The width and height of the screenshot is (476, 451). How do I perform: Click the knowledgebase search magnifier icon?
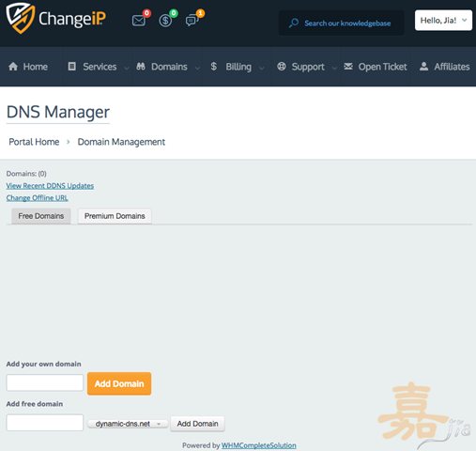coord(294,23)
